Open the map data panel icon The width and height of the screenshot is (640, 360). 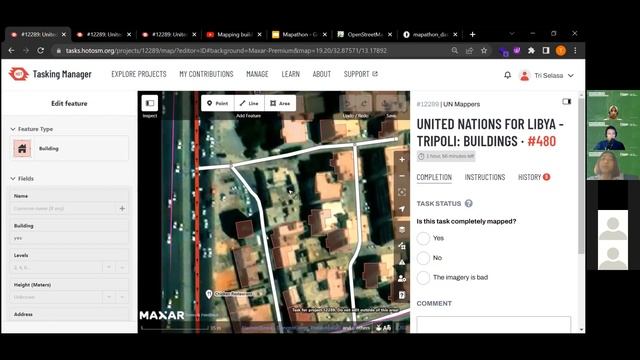pos(402,246)
